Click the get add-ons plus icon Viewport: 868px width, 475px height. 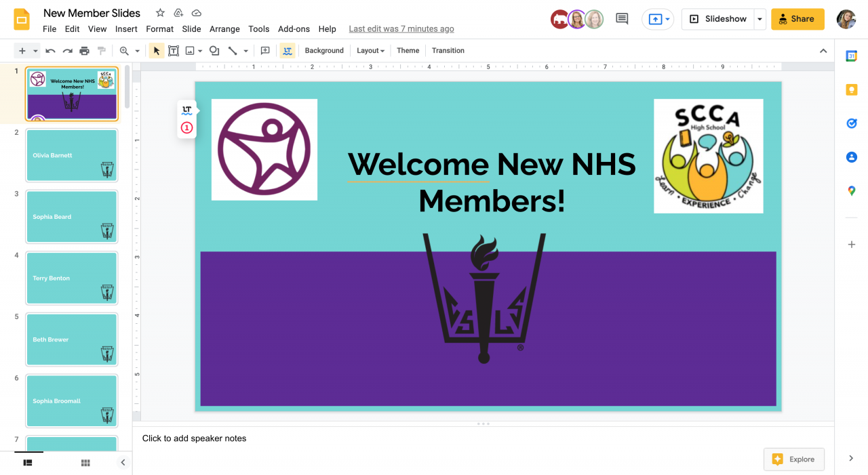coord(852,244)
